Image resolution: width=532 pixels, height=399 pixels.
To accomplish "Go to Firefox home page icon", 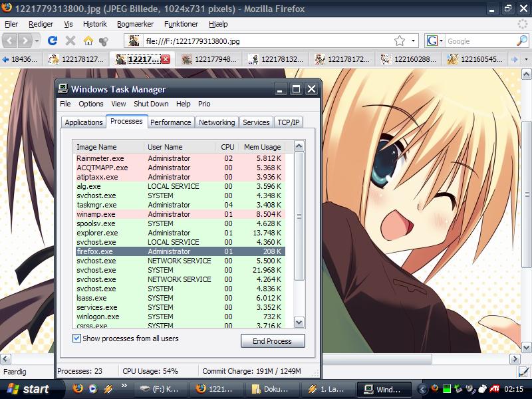I will [x=88, y=41].
